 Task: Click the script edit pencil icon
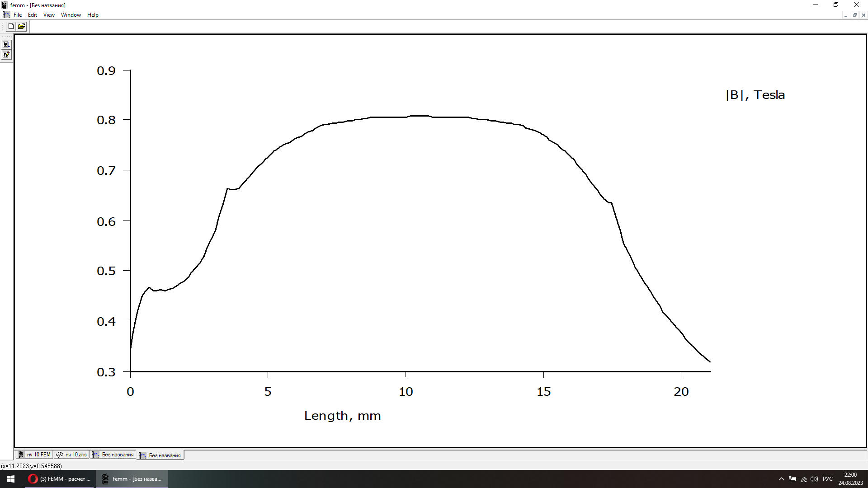click(x=6, y=55)
